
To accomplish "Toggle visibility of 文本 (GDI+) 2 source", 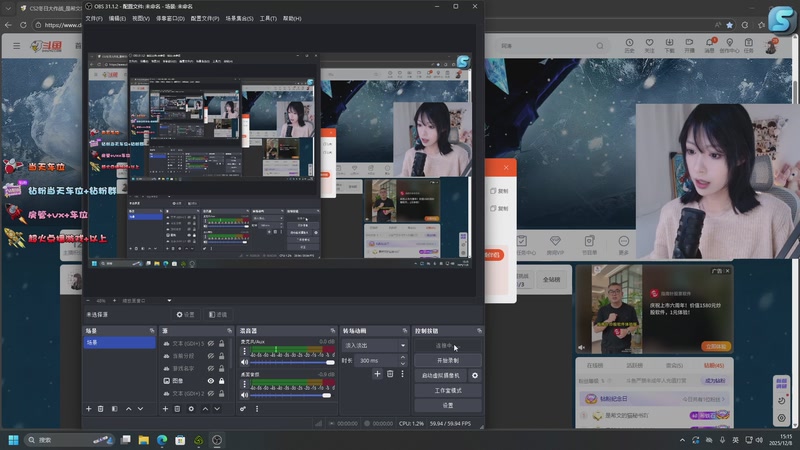I will [x=211, y=393].
